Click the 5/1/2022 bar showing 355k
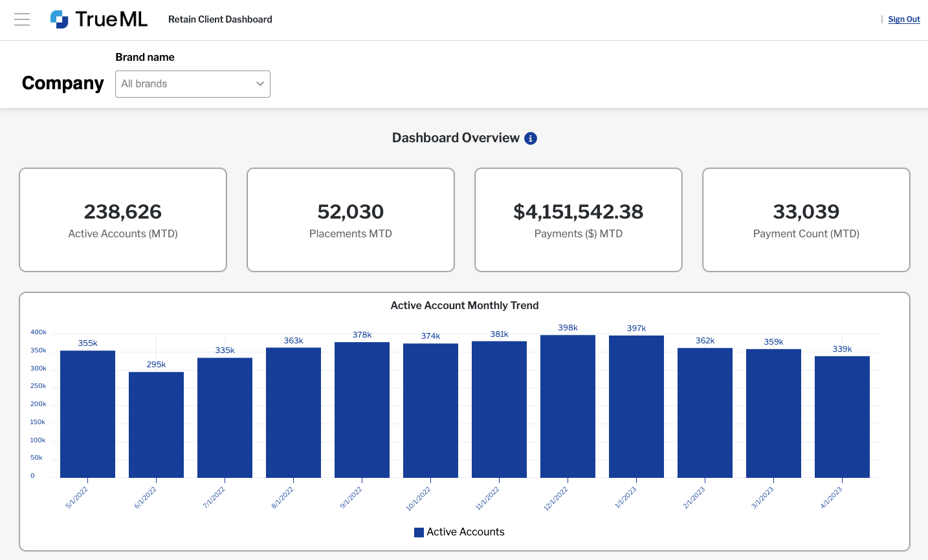 [x=87, y=414]
